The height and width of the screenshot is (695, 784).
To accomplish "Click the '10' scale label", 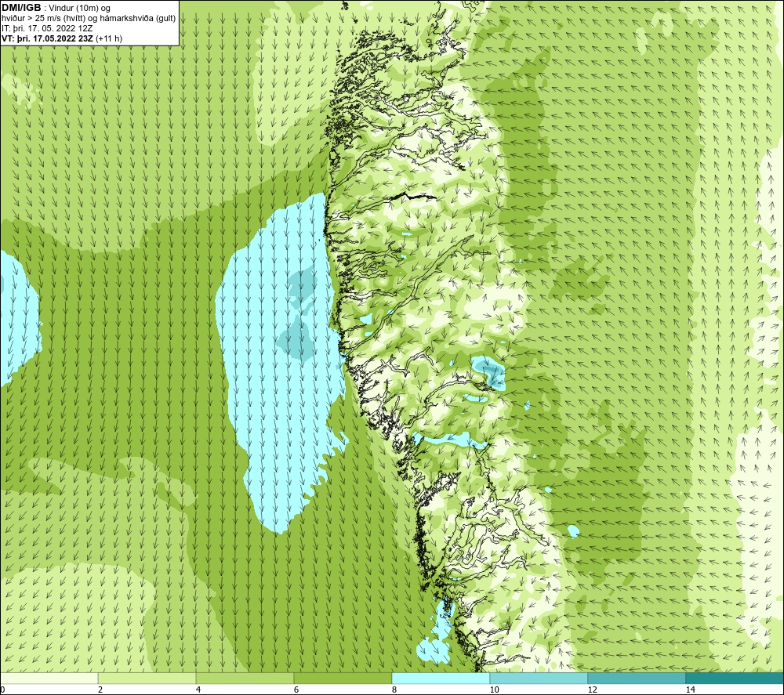I will tap(494, 690).
